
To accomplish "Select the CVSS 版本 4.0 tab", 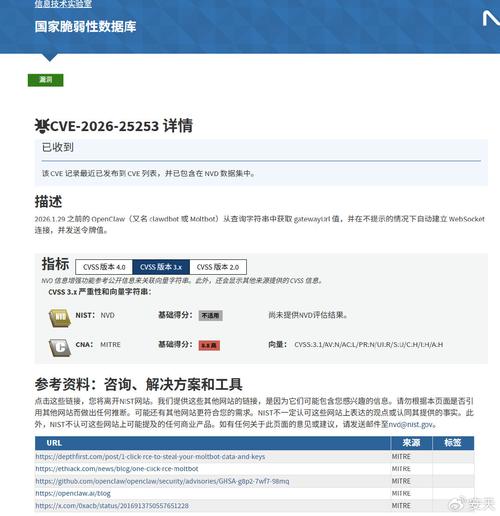I will pos(104,267).
